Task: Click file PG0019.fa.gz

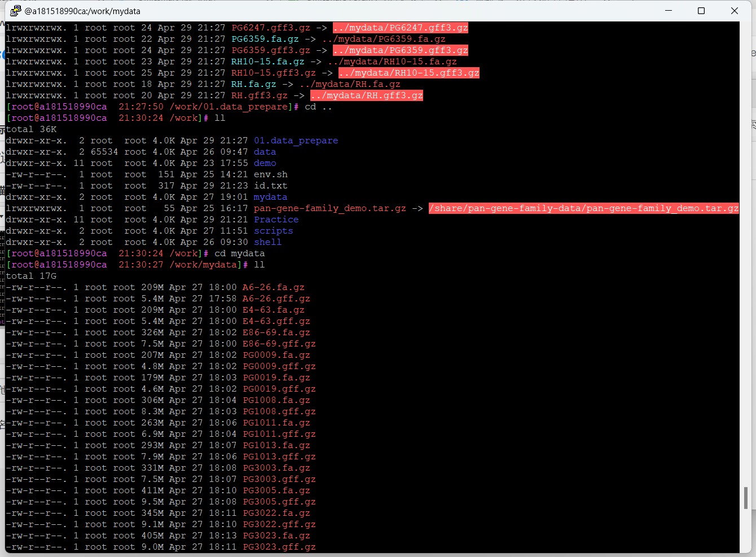Action: (276, 378)
